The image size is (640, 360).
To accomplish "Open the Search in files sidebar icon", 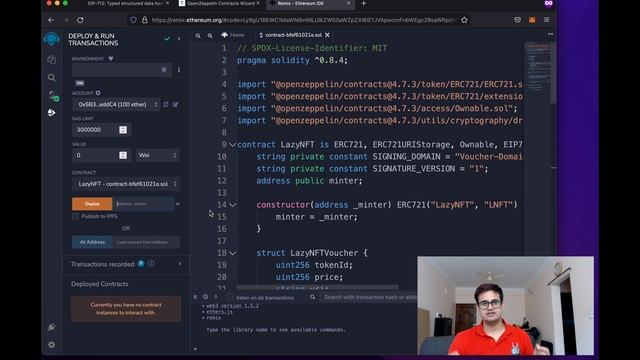I will 51,78.
